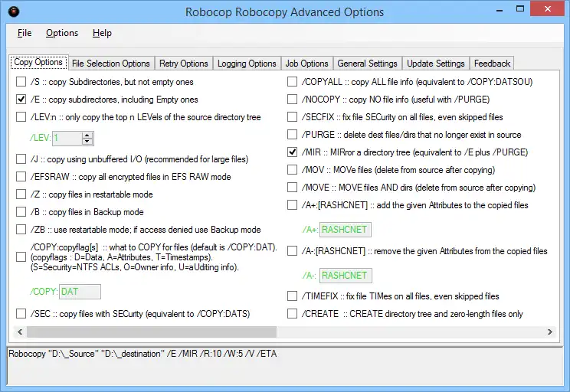Go to Update Settings tab
Viewport: 570px width, 392px height.
(435, 64)
